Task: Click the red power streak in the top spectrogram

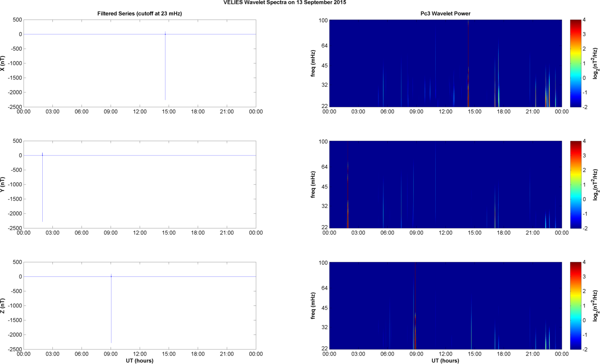Action: (x=468, y=63)
